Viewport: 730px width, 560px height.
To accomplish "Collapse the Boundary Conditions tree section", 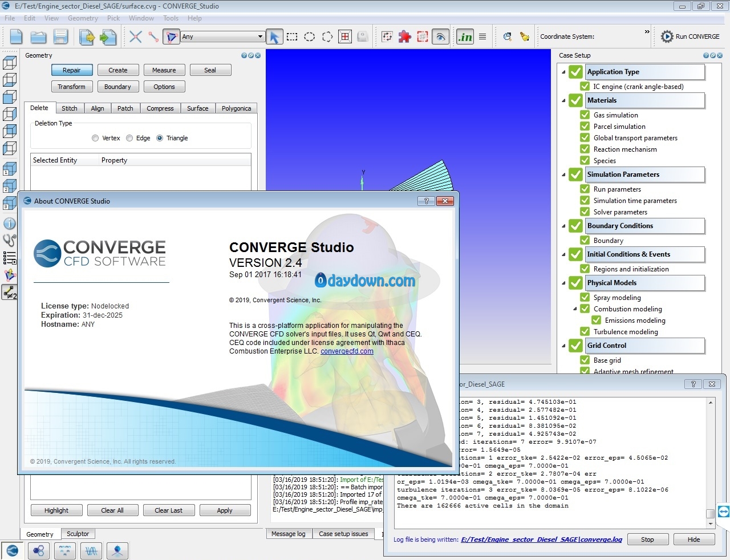I will tap(563, 226).
